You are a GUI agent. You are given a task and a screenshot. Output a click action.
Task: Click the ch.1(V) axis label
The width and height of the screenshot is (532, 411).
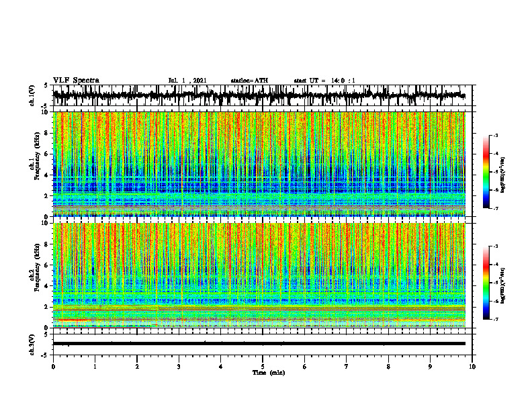[32, 95]
